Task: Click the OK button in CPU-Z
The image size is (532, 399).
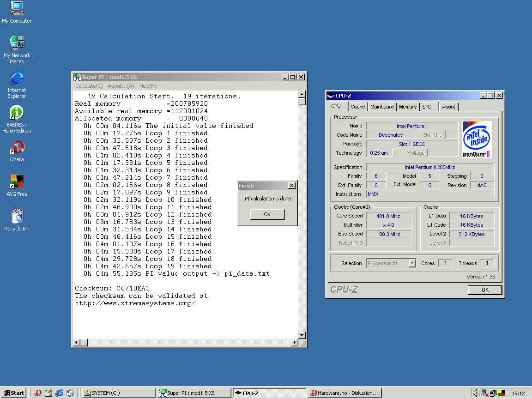Action: pos(485,290)
